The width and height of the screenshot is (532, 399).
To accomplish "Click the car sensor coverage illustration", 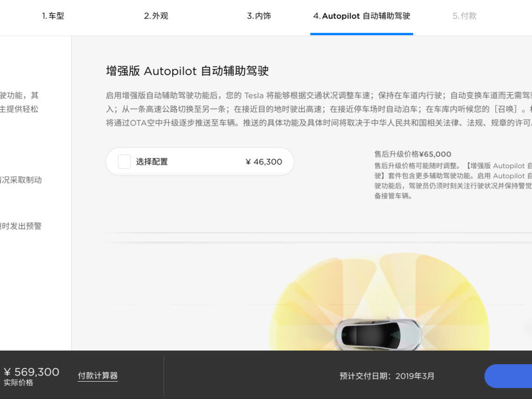I will (379, 301).
